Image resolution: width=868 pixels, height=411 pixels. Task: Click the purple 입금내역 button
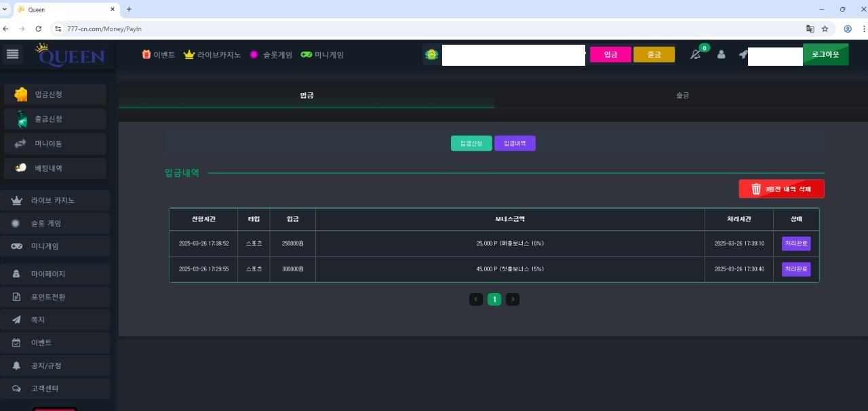click(515, 143)
